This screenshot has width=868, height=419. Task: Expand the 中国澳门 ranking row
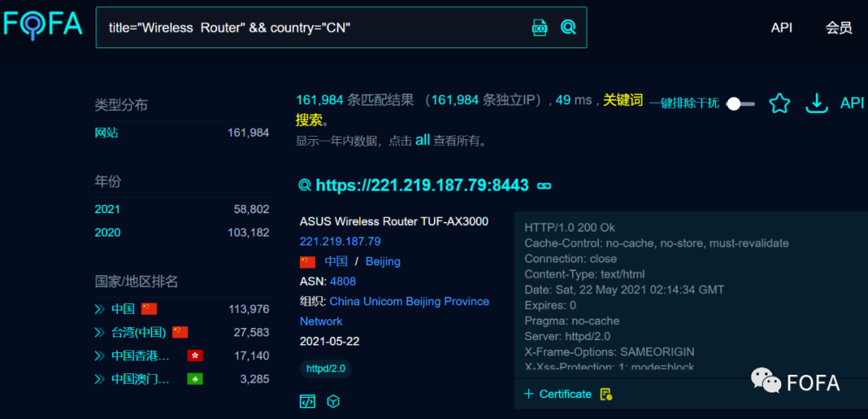click(x=99, y=379)
